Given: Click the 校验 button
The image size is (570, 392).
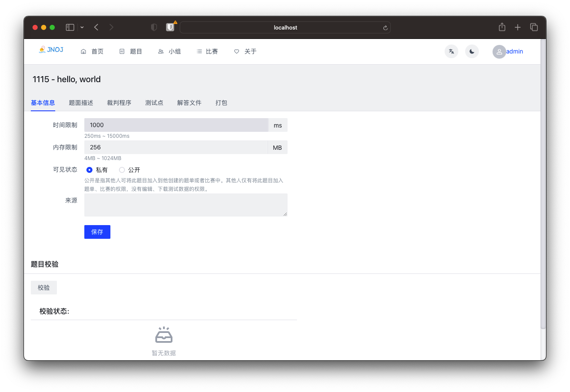Looking at the screenshot, I should tap(44, 288).
